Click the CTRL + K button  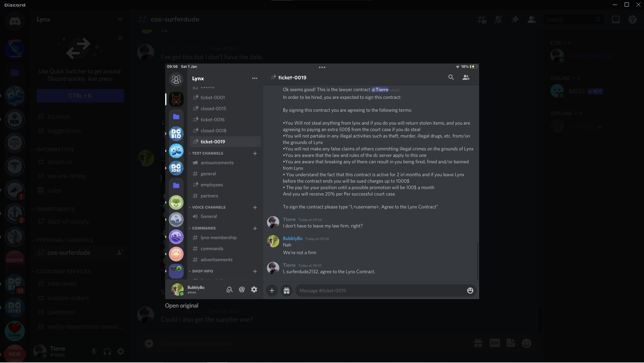tap(80, 96)
